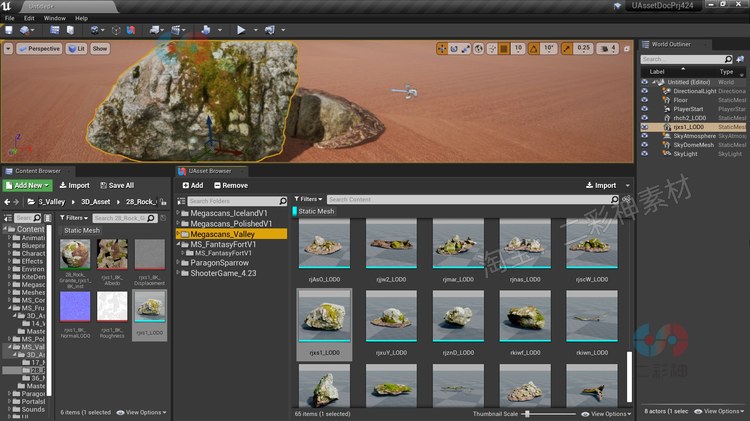The height and width of the screenshot is (421, 750).
Task: Click Save All button
Action: (117, 185)
